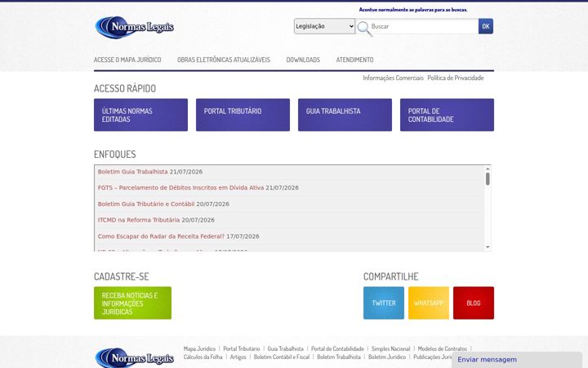The width and height of the screenshot is (588, 368).
Task: Open footer Guia Trabalhista link
Action: pyautogui.click(x=285, y=349)
